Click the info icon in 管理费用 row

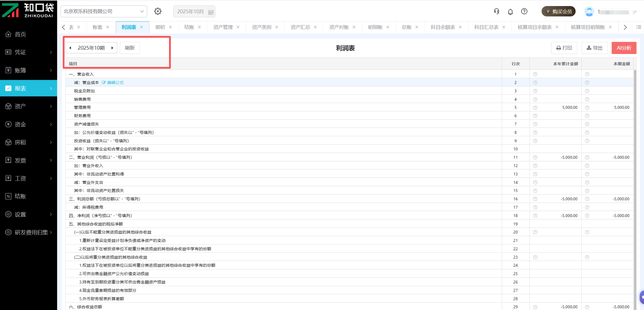[x=535, y=108]
